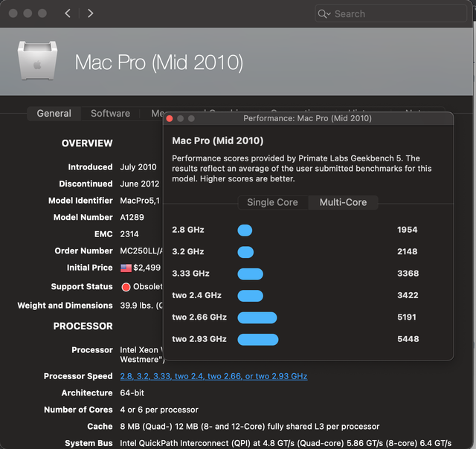Click the 'June 2012' discontinued value
The width and height of the screenshot is (476, 449).
click(140, 184)
